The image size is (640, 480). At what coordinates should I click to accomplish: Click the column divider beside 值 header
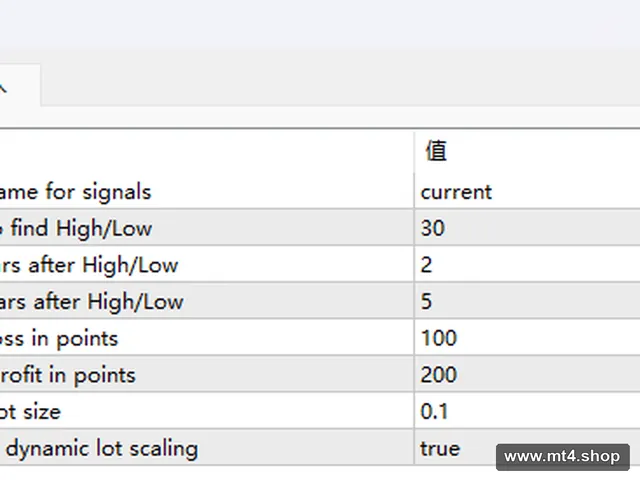(414, 151)
